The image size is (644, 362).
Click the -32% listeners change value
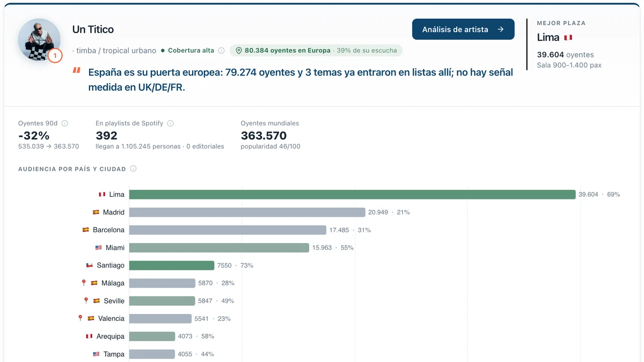click(34, 136)
